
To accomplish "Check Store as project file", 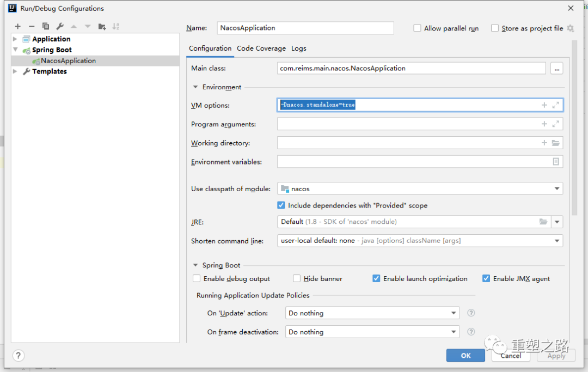I will (x=495, y=28).
